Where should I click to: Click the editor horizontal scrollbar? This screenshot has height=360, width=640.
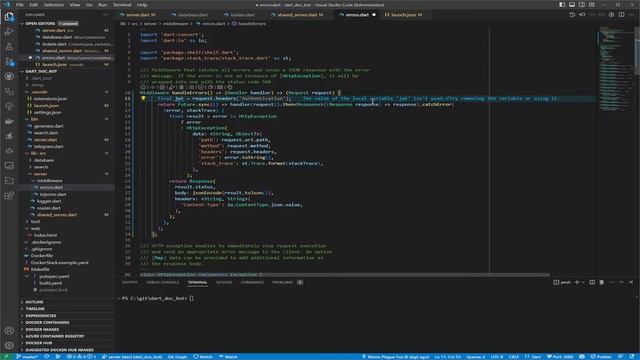click(345, 275)
